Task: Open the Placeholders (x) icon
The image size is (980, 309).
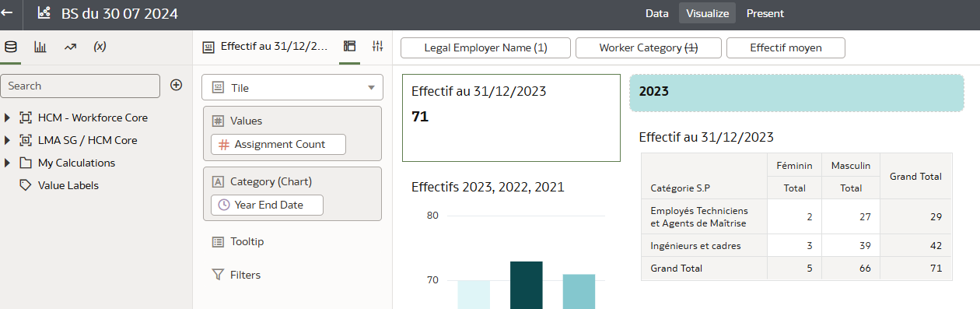Action: click(x=100, y=47)
